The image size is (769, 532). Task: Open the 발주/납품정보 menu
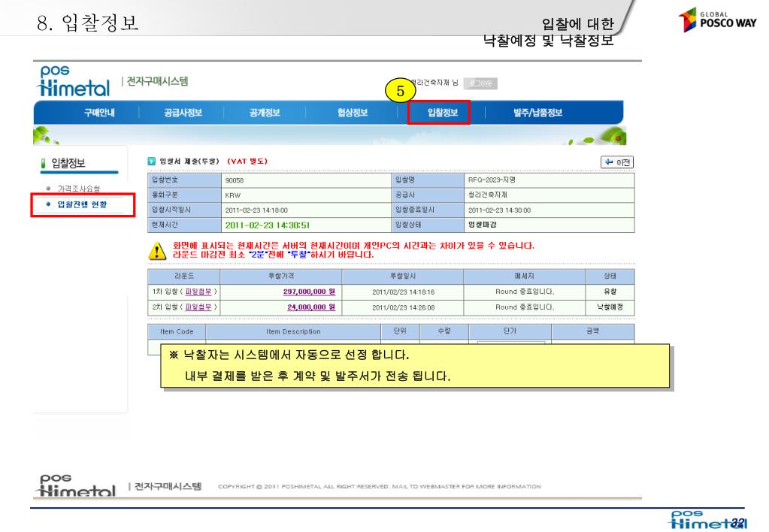tap(538, 113)
